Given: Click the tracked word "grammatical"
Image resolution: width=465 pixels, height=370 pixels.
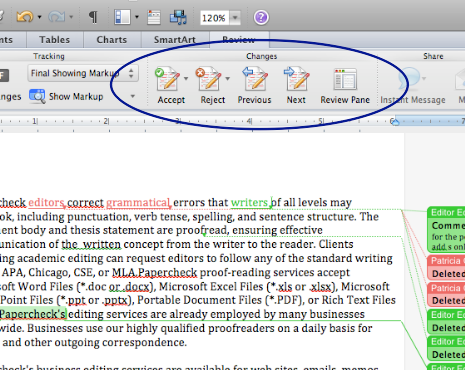Looking at the screenshot, I should click(138, 203).
